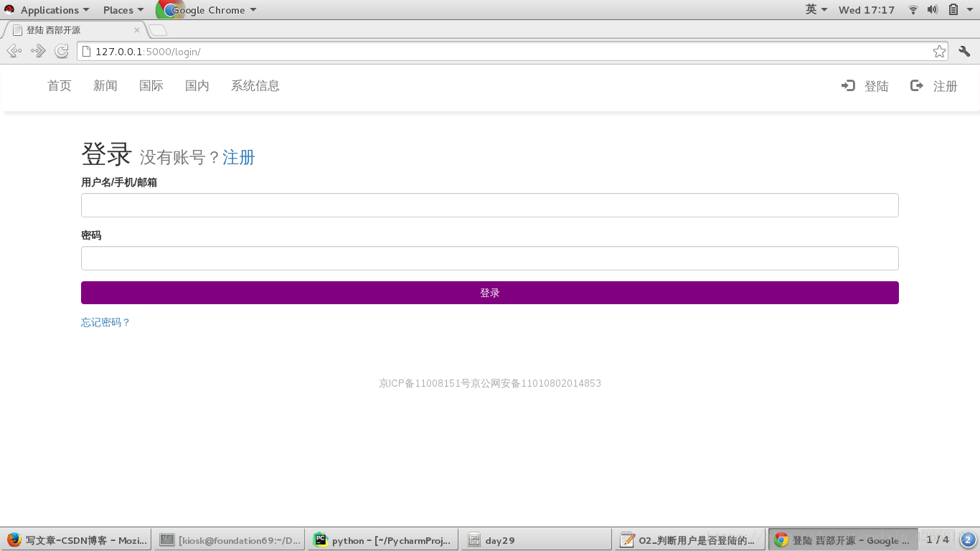Click the register arrow icon beside 注册

tap(917, 85)
